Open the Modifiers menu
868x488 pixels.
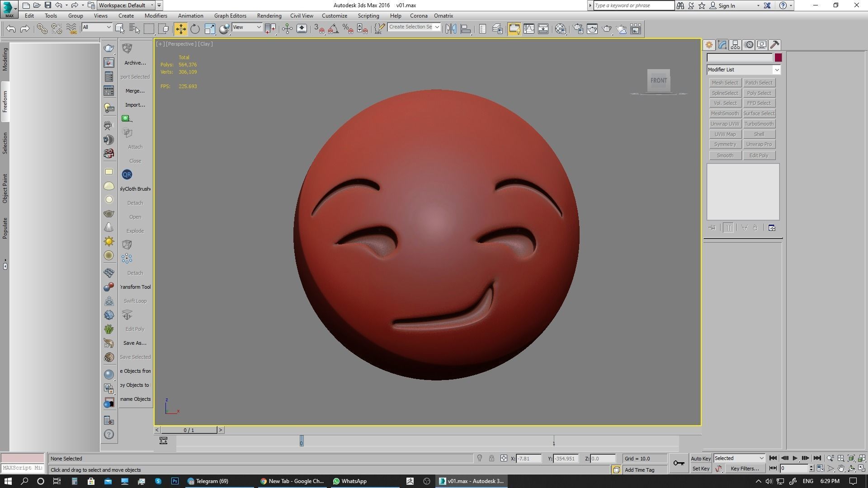[x=156, y=16]
